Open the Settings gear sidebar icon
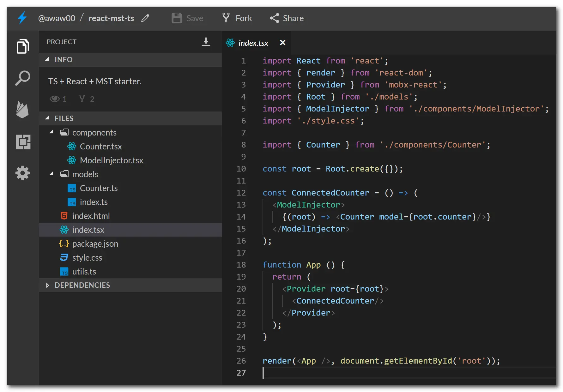 point(22,173)
